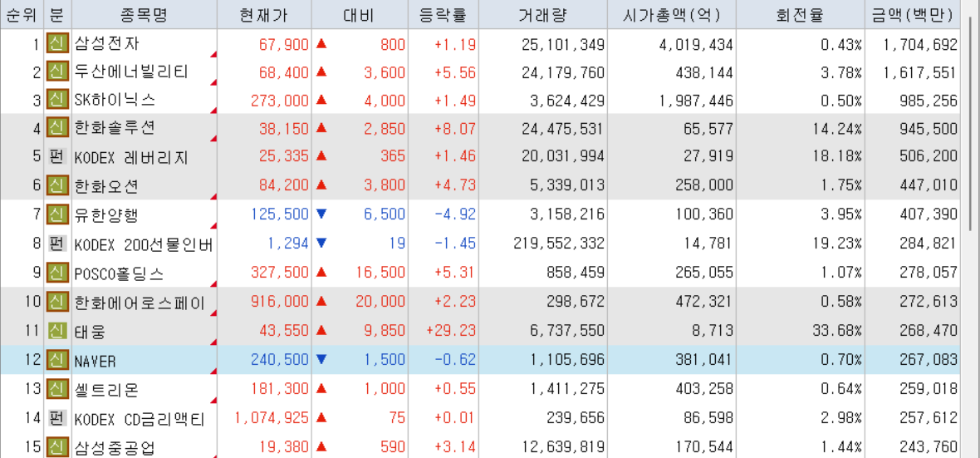The image size is (980, 458).
Task: Click the blue down arrow for NAVER
Action: [x=321, y=360]
